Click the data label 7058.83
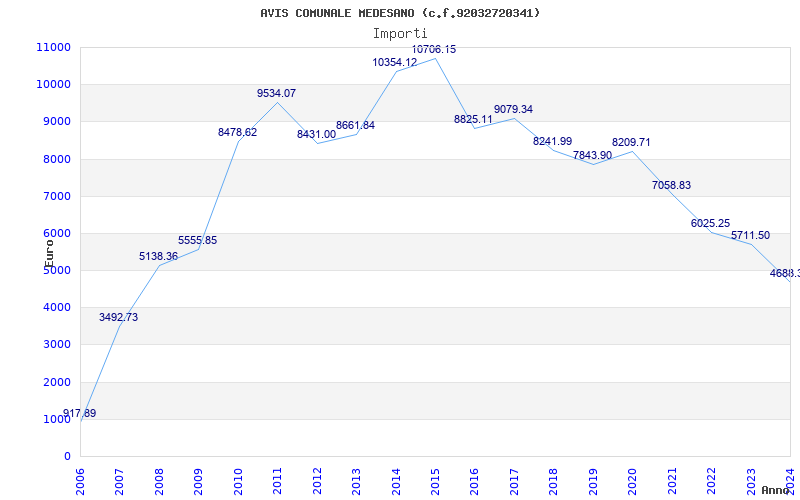The height and width of the screenshot is (500, 800). pos(671,185)
